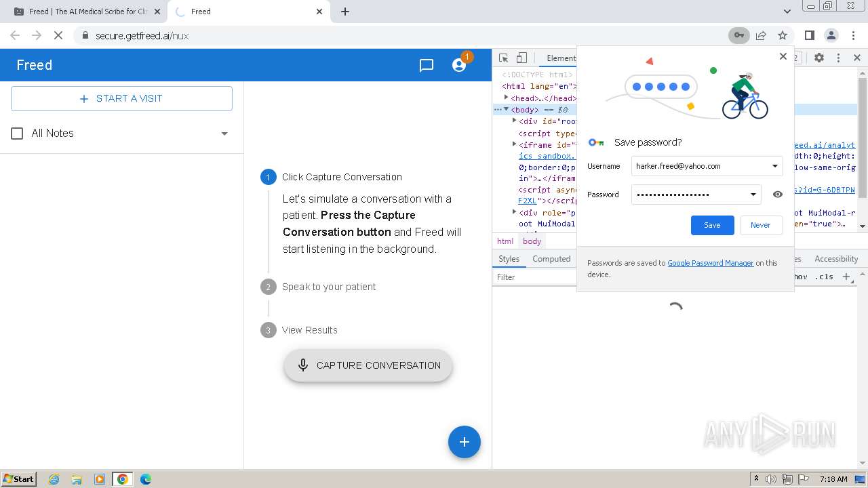Open the account profile icon with notification badge
This screenshot has height=488, width=868.
(460, 65)
